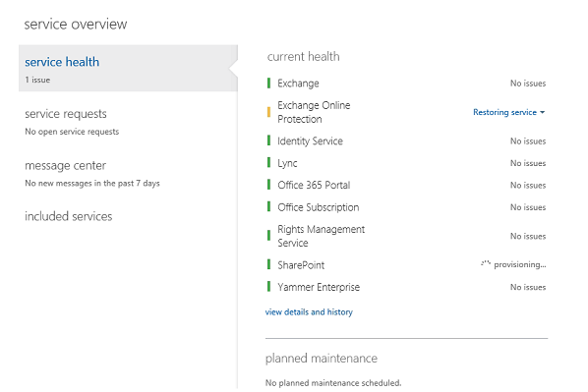
Task: Click the yellow status bar beside Exchange Online Protection
Action: coord(268,112)
